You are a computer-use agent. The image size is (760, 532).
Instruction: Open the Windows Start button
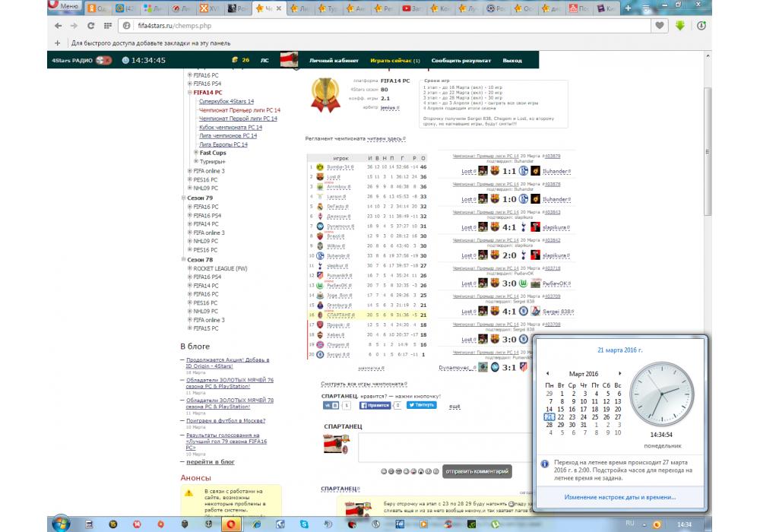pos(60,524)
